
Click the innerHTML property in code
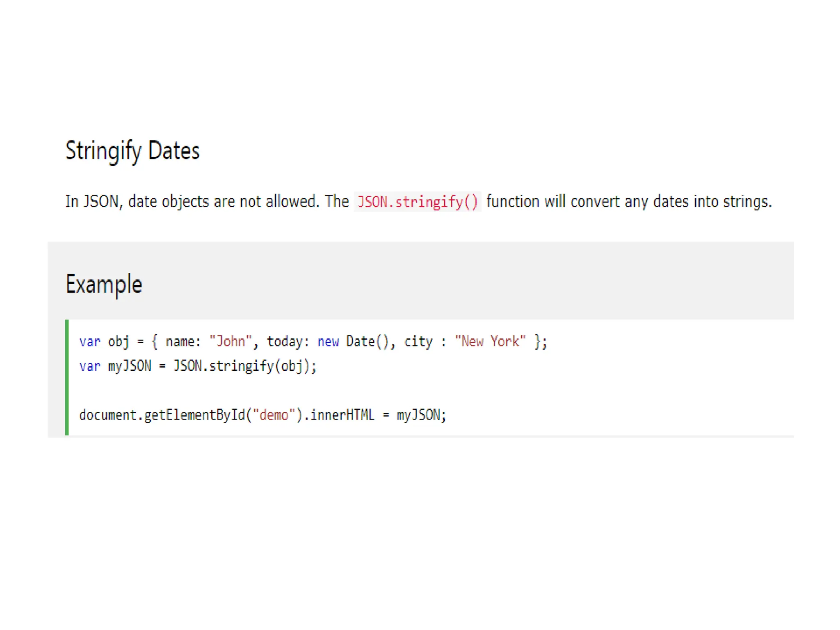(342, 415)
